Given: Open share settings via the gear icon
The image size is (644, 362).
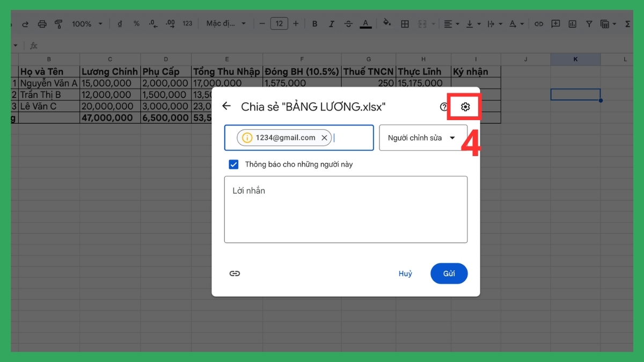Looking at the screenshot, I should (464, 106).
